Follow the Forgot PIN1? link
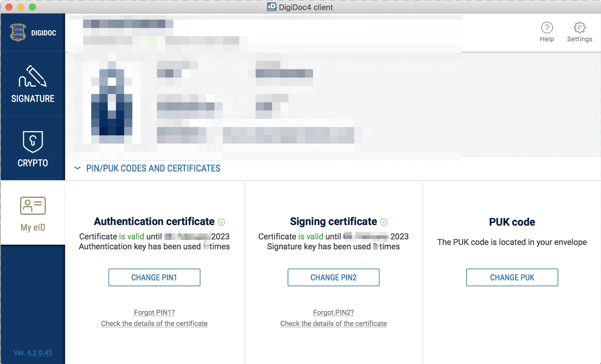The image size is (601, 364). (x=154, y=312)
